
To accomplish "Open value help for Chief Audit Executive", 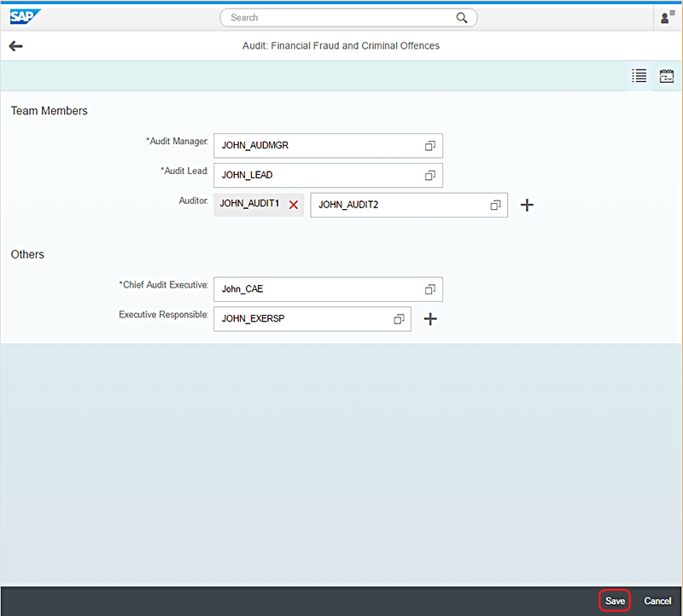I will tap(429, 289).
